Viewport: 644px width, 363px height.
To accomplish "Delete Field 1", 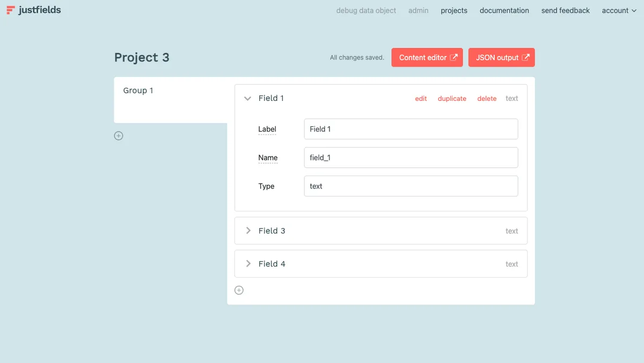I will [487, 98].
